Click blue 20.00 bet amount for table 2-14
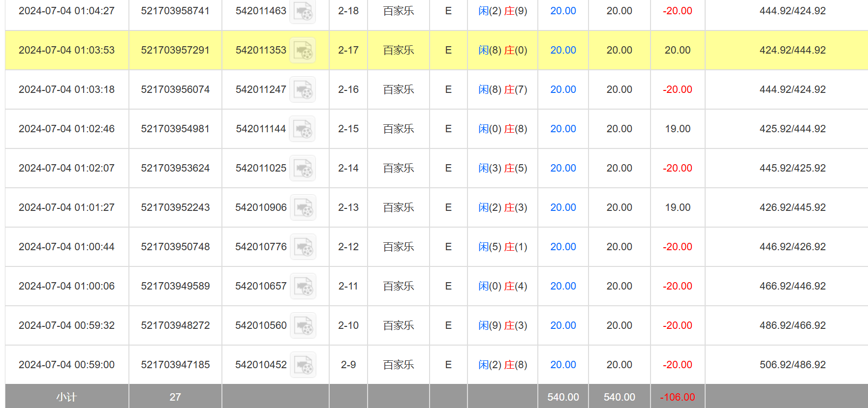This screenshot has width=868, height=408. point(563,168)
